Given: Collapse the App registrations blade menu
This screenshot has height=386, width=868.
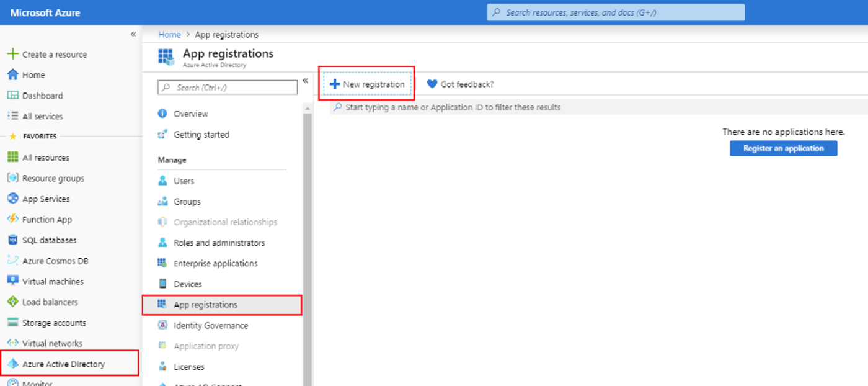Looking at the screenshot, I should coord(305,81).
